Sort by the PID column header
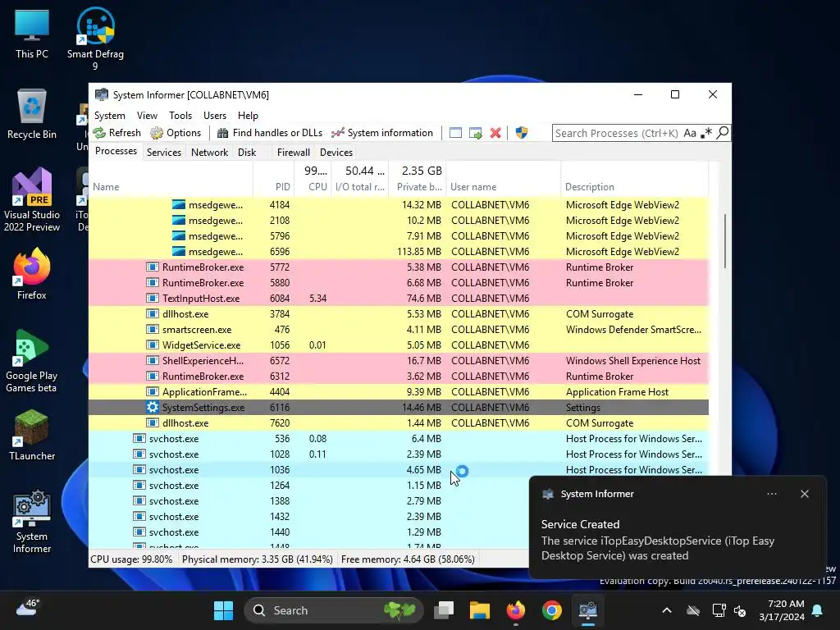The width and height of the screenshot is (840, 630). click(x=273, y=187)
